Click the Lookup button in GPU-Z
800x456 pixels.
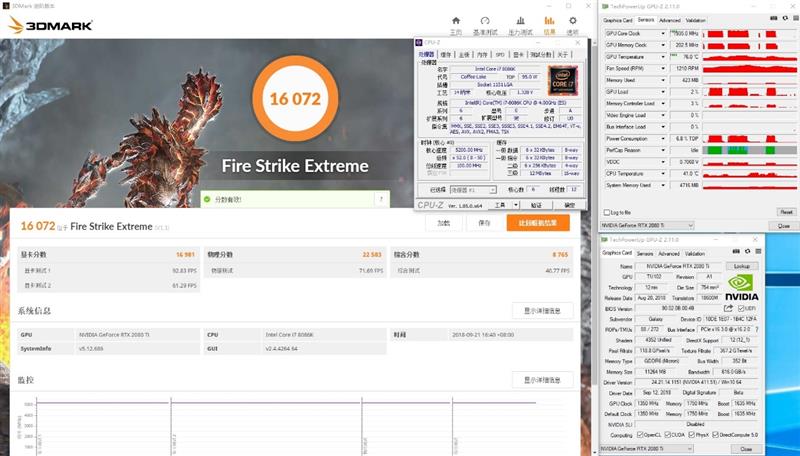742,266
